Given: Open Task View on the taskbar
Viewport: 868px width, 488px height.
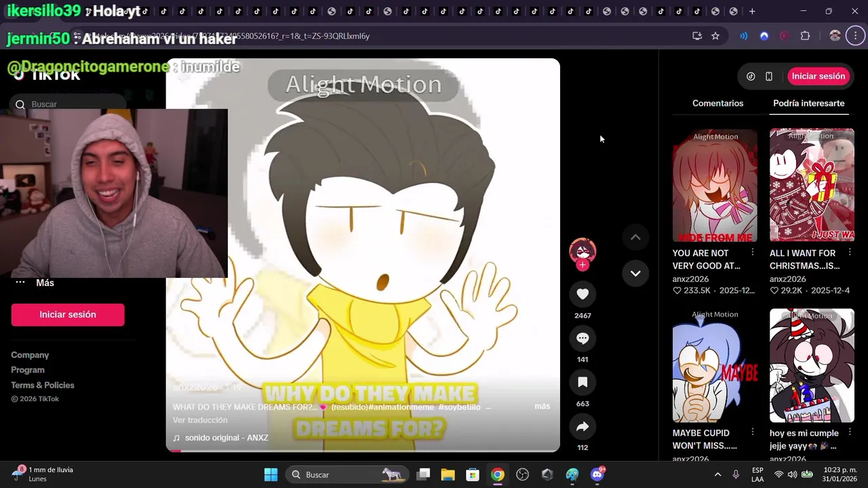Looking at the screenshot, I should (x=423, y=474).
